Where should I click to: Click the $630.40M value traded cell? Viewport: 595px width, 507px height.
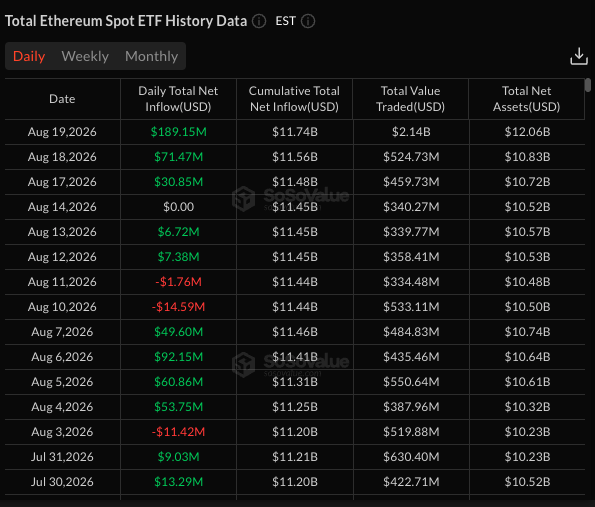point(411,458)
